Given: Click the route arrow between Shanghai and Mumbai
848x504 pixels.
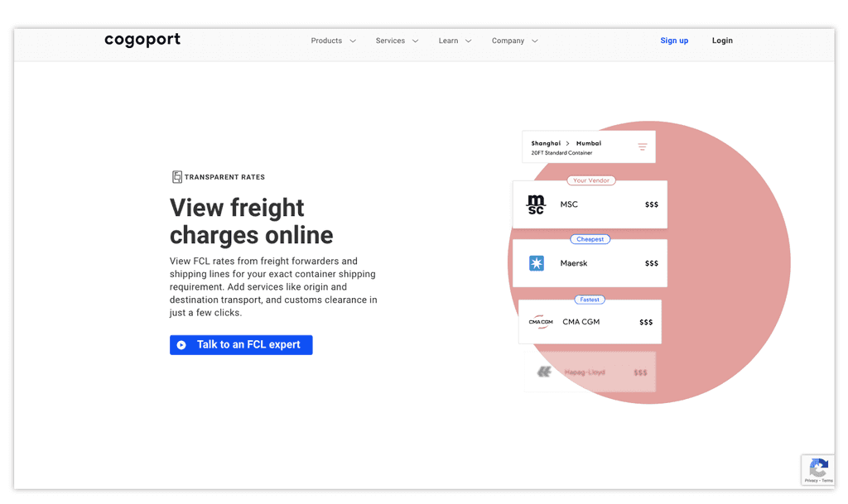Looking at the screenshot, I should (x=568, y=144).
